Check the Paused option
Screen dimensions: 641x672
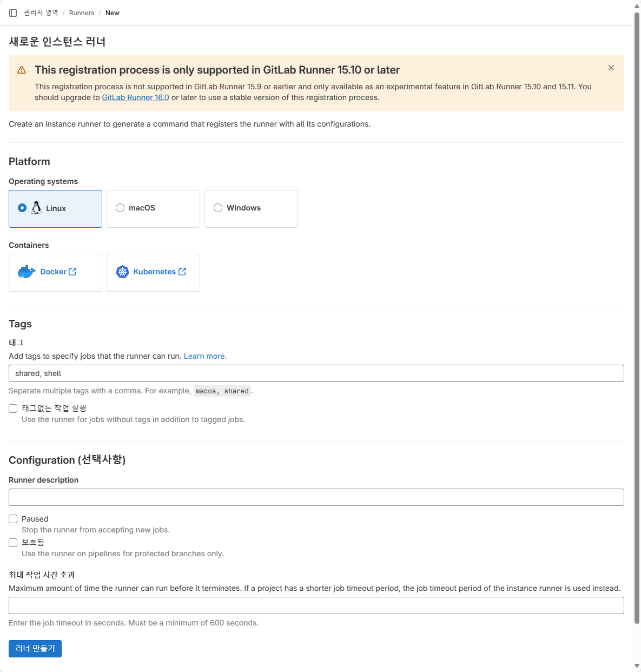[13, 519]
